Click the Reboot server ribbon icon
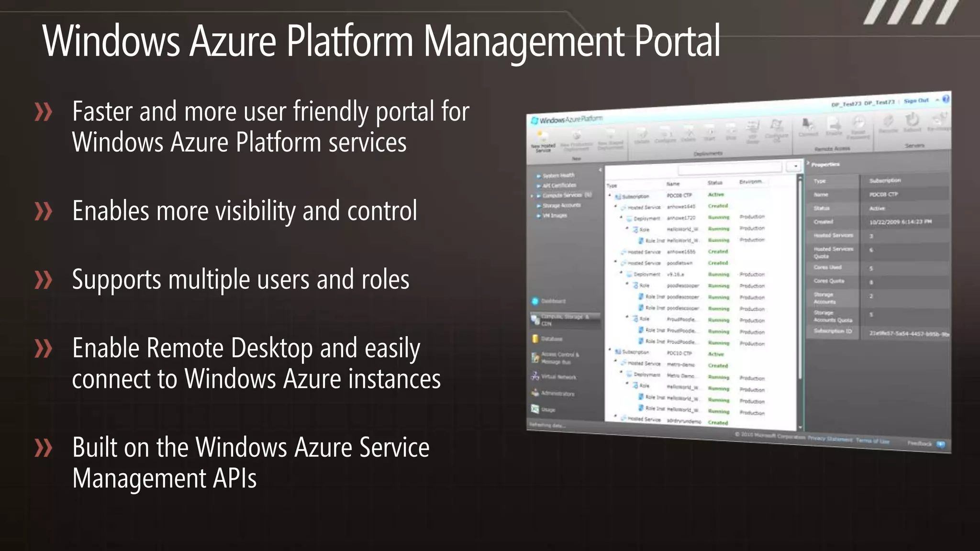The width and height of the screenshot is (980, 551). [x=912, y=120]
